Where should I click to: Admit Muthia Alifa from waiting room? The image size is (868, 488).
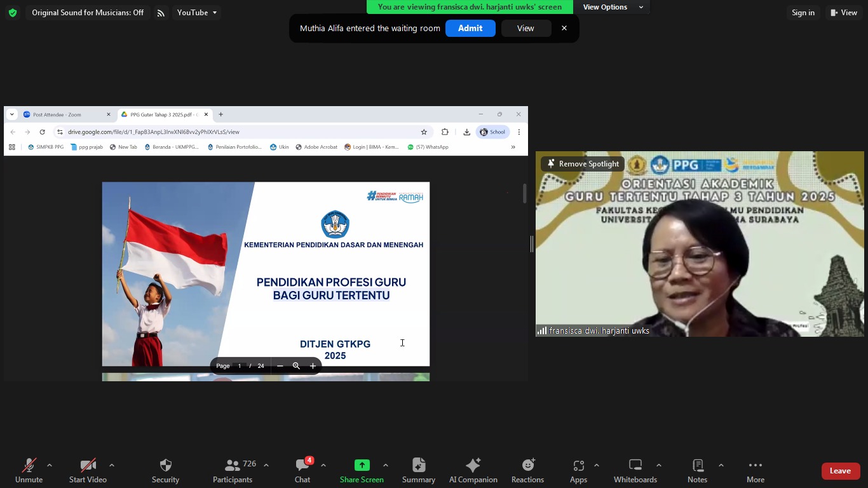470,29
